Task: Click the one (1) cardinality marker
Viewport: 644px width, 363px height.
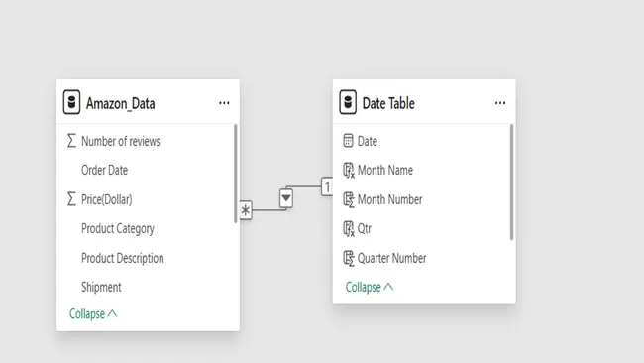Action: 327,187
